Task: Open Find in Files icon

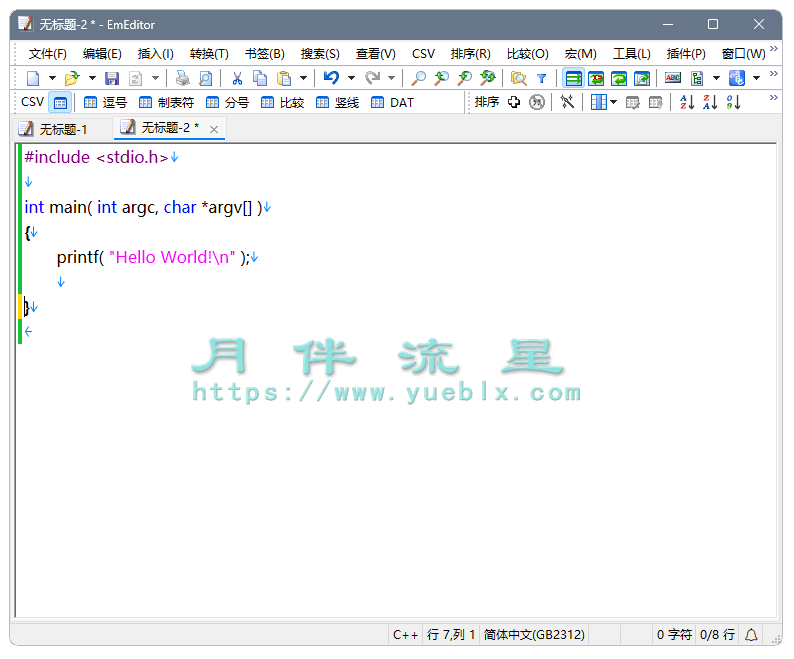Action: pyautogui.click(x=519, y=79)
